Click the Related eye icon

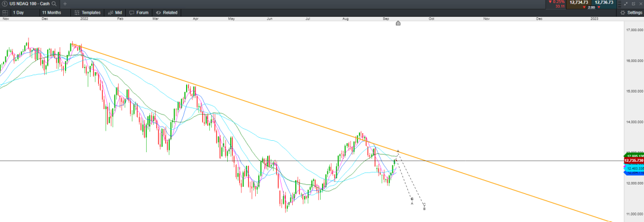pyautogui.click(x=159, y=13)
